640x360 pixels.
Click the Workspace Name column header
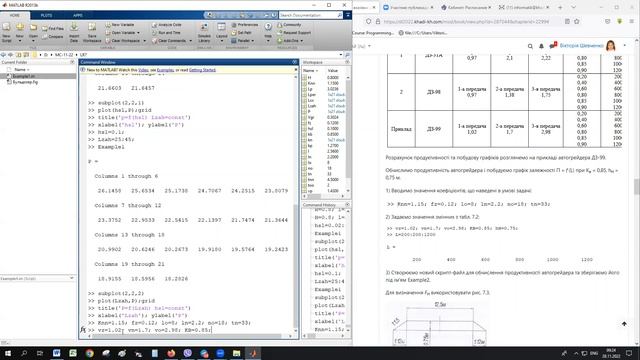pos(312,70)
